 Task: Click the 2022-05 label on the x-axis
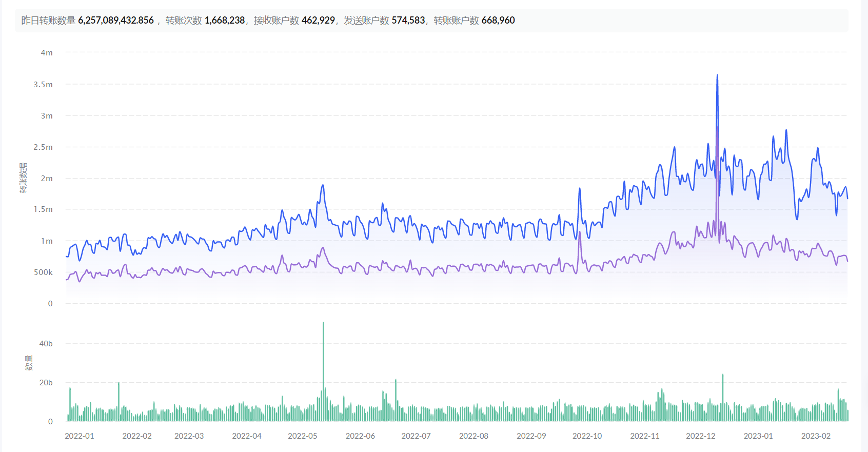[302, 436]
